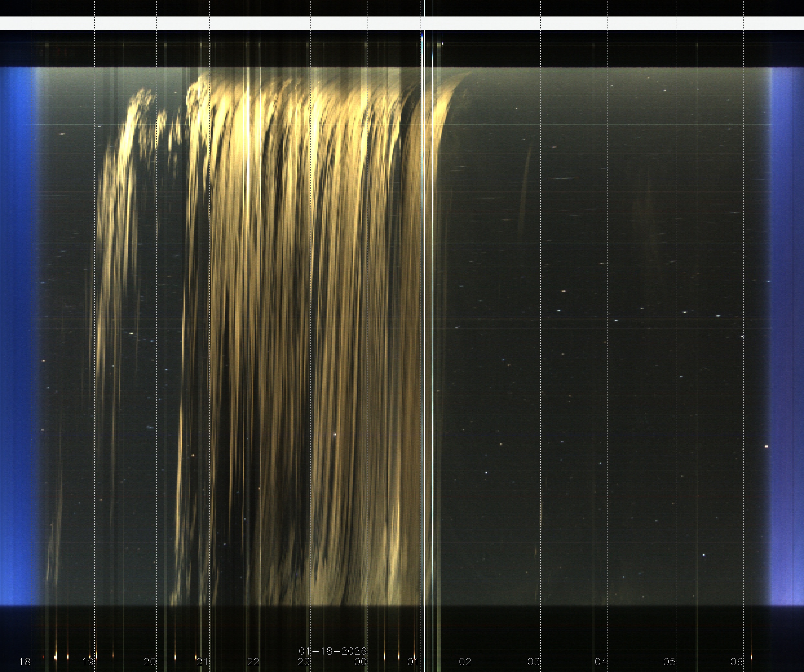Viewport: 804px width, 672px height.
Task: Click the 05 hour label
Action: [x=669, y=662]
